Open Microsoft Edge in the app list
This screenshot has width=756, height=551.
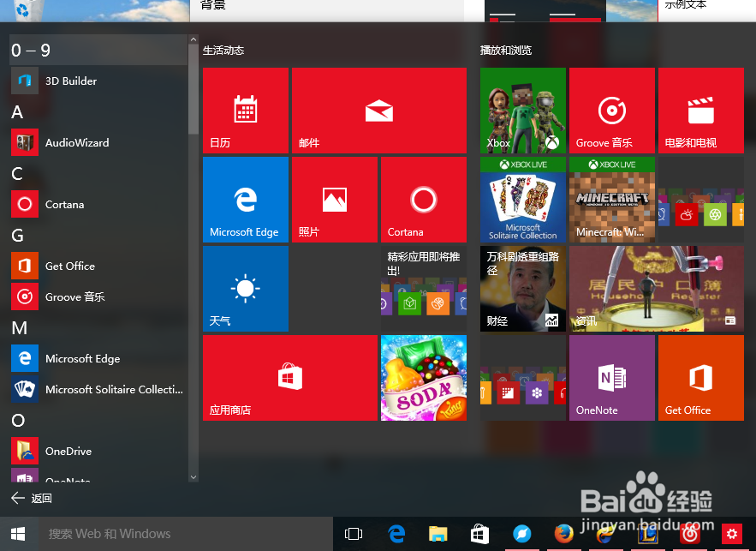(x=98, y=358)
